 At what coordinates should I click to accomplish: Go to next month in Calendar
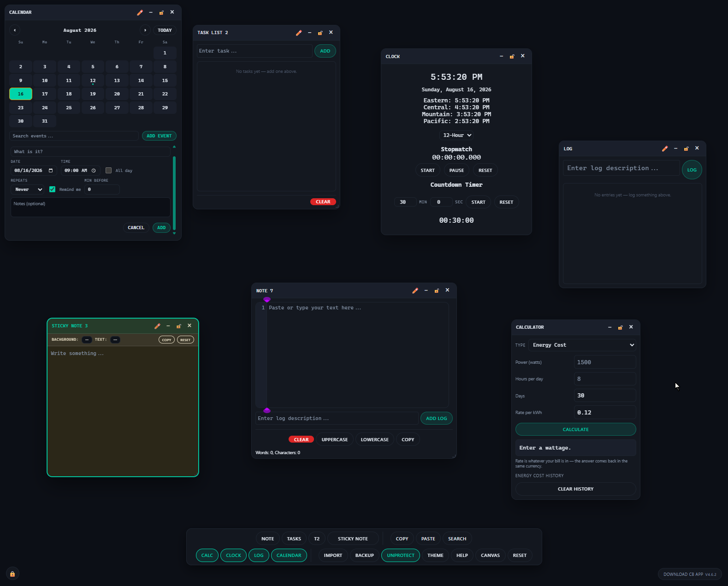point(145,30)
